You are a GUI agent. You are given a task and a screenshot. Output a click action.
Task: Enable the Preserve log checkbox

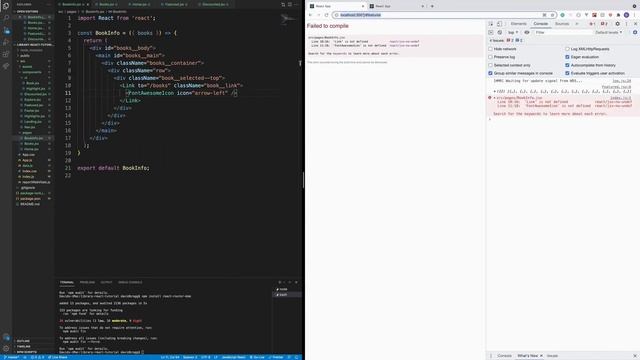click(x=490, y=57)
